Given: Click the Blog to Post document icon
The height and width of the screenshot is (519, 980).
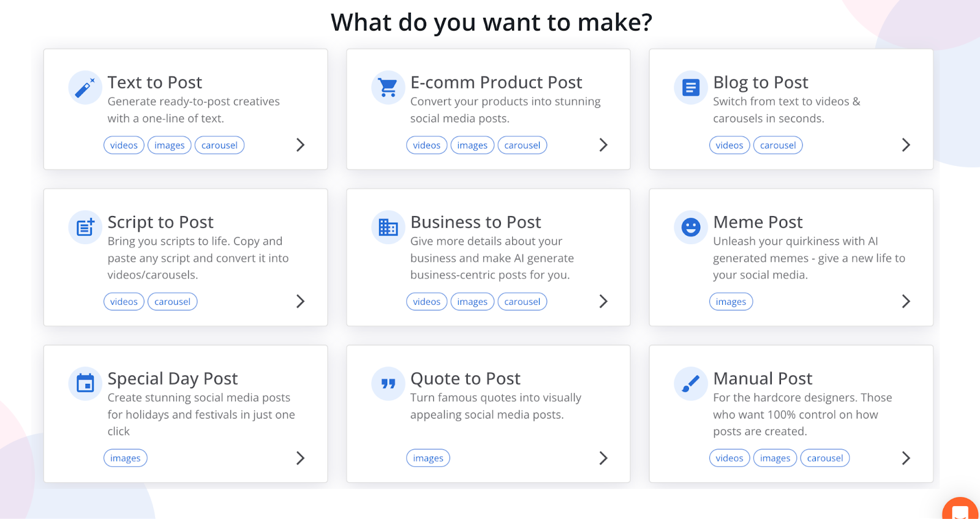Looking at the screenshot, I should pyautogui.click(x=691, y=88).
